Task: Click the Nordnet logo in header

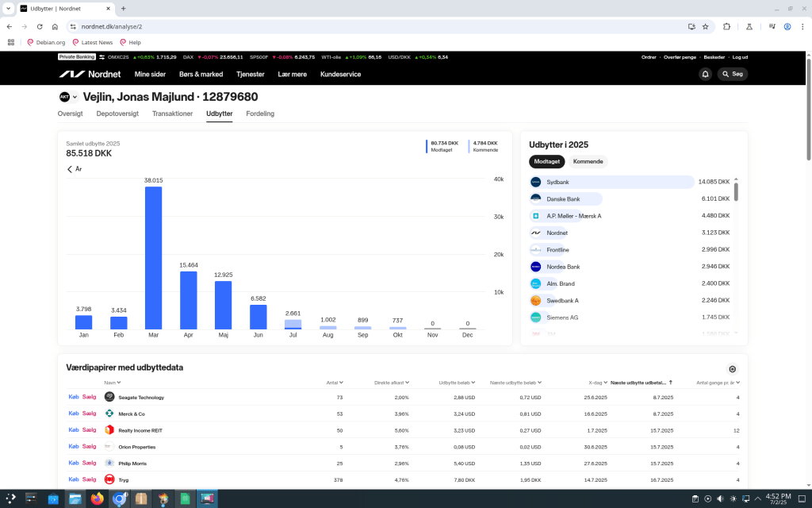Action: (x=91, y=74)
